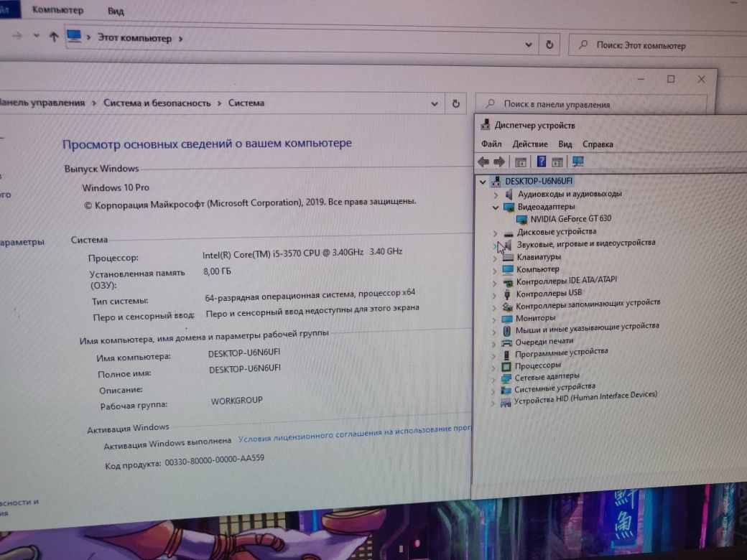This screenshot has height=560, width=747.
Task: Refresh the Control Panel System window
Action: tap(456, 104)
